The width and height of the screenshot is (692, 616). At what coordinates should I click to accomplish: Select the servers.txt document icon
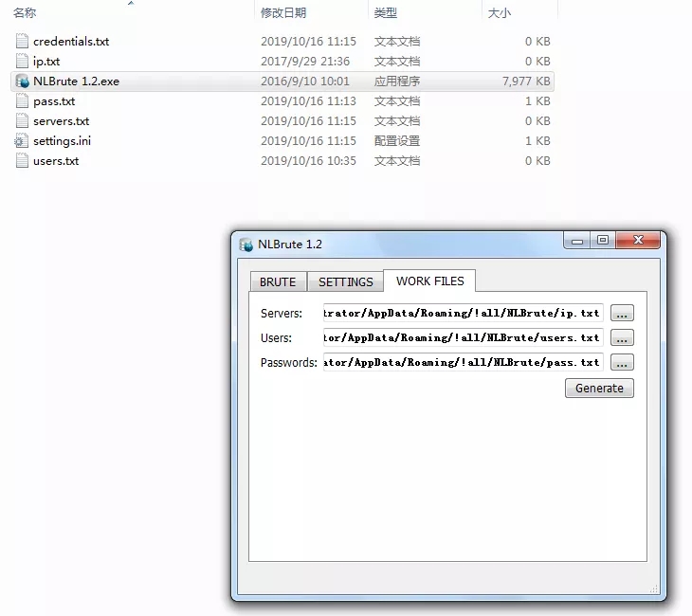click(x=23, y=121)
